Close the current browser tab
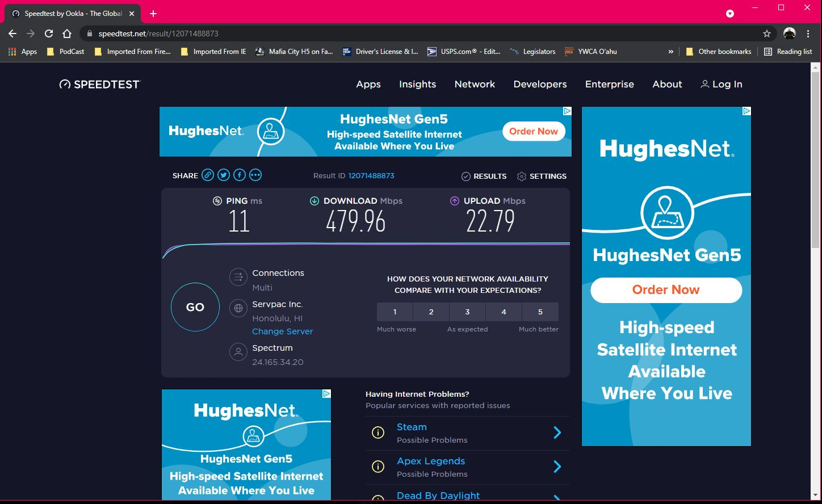Viewport: 822px width, 504px height. click(132, 14)
